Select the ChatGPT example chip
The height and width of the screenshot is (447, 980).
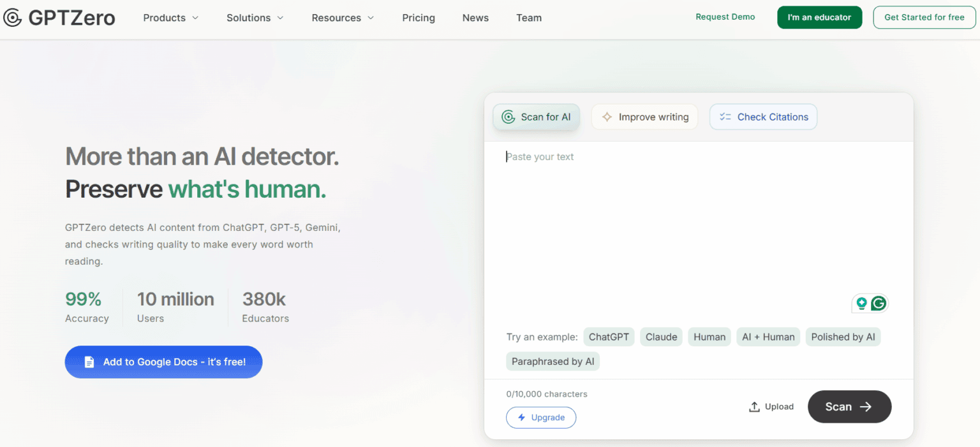click(609, 337)
